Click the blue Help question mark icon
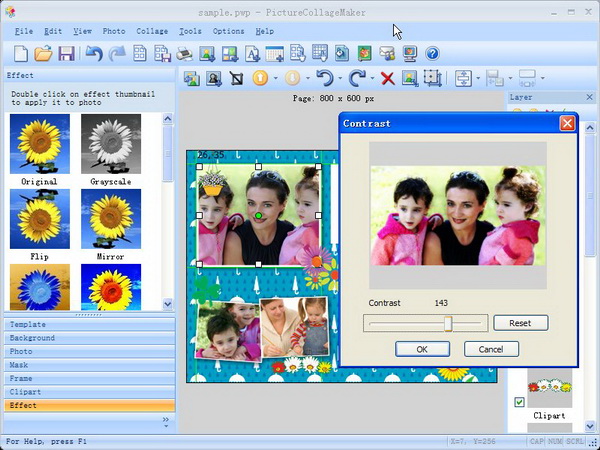This screenshot has height=450, width=600. tap(433, 53)
